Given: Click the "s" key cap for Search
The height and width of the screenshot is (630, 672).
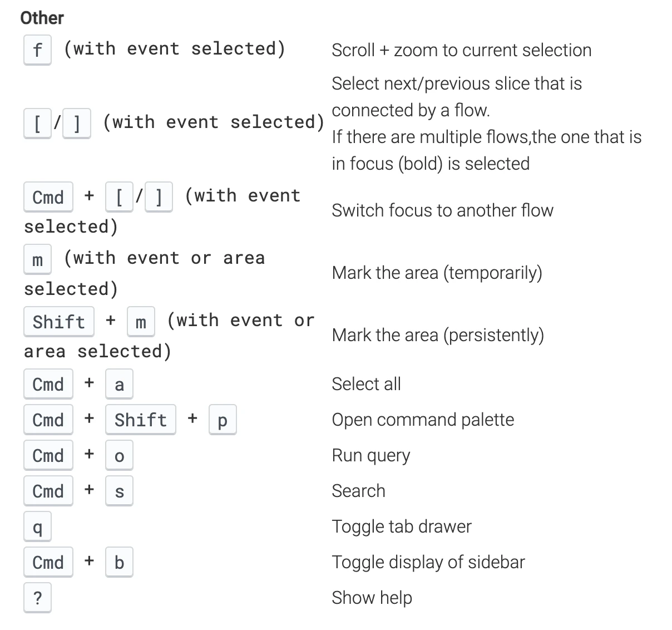Looking at the screenshot, I should coord(119,491).
